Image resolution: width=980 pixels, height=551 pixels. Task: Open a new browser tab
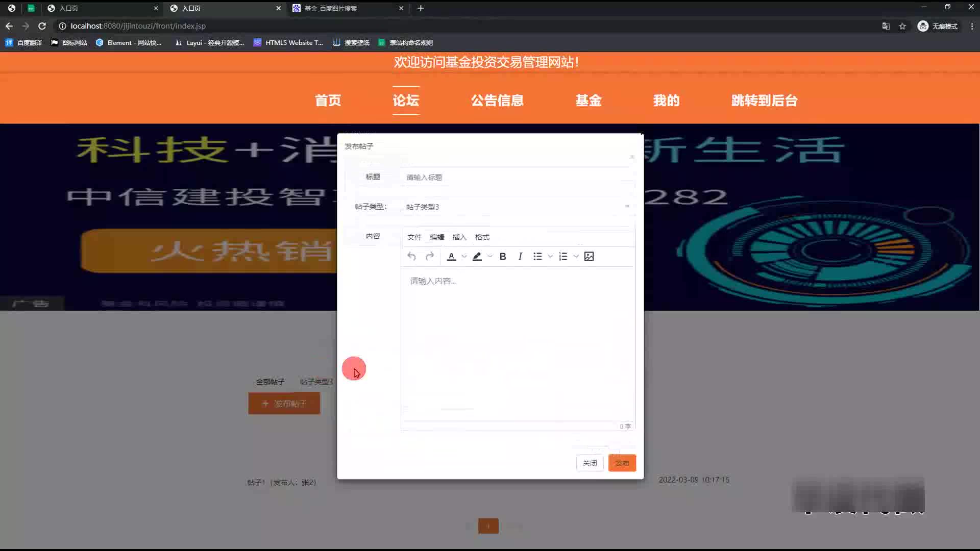421,8
